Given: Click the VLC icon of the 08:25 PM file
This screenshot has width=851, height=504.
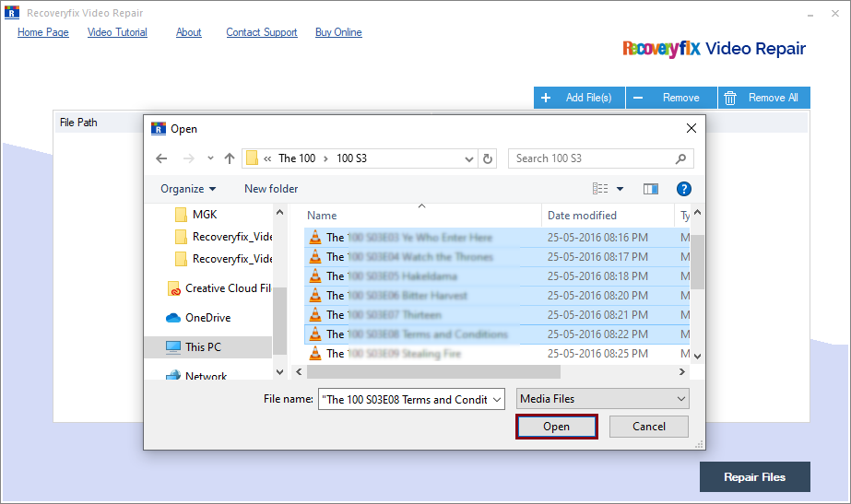Looking at the screenshot, I should pos(315,353).
